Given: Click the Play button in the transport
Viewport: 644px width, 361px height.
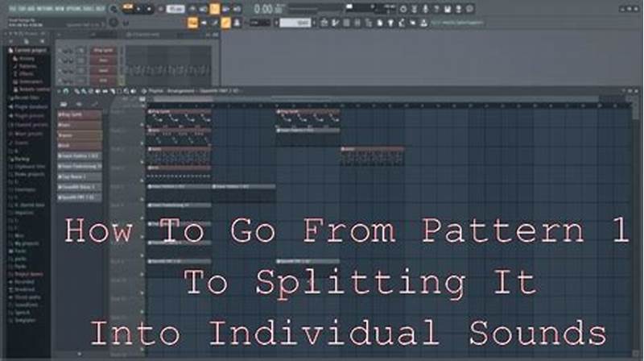Looking at the screenshot, I should [138, 9].
